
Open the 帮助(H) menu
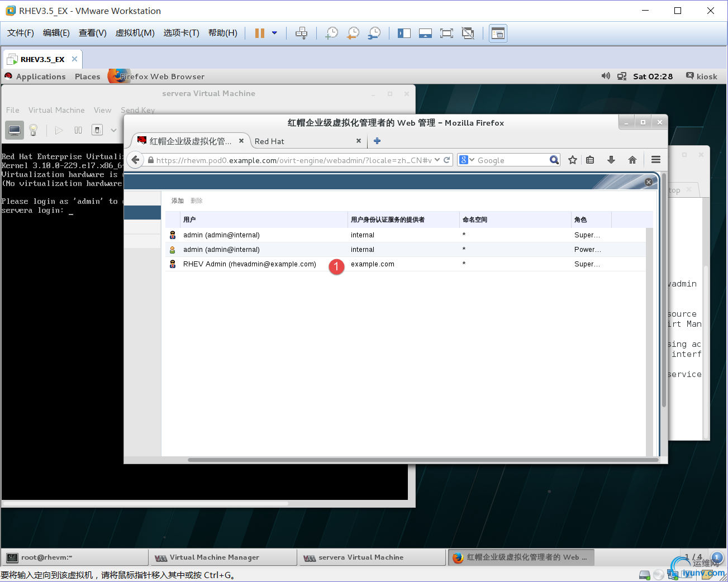tap(223, 33)
